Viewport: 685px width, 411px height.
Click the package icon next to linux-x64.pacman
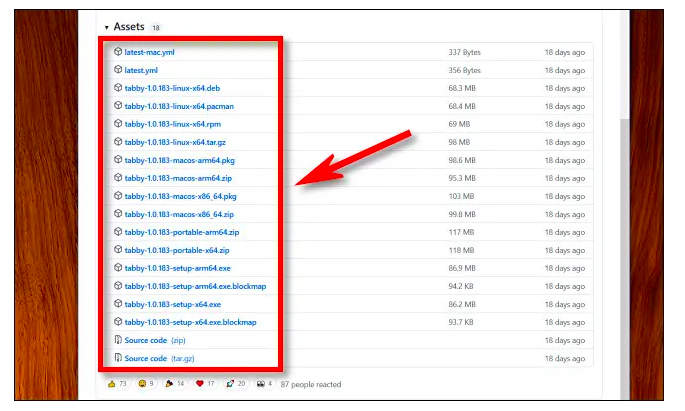tap(118, 106)
